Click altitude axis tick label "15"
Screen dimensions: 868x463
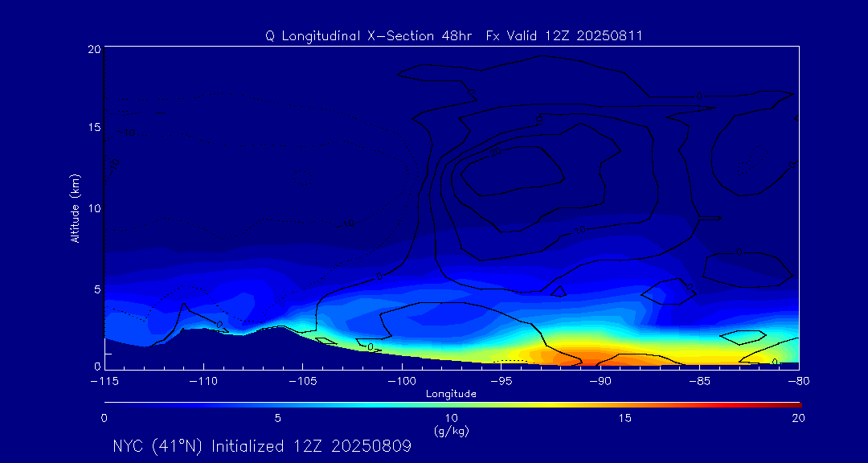[94, 127]
